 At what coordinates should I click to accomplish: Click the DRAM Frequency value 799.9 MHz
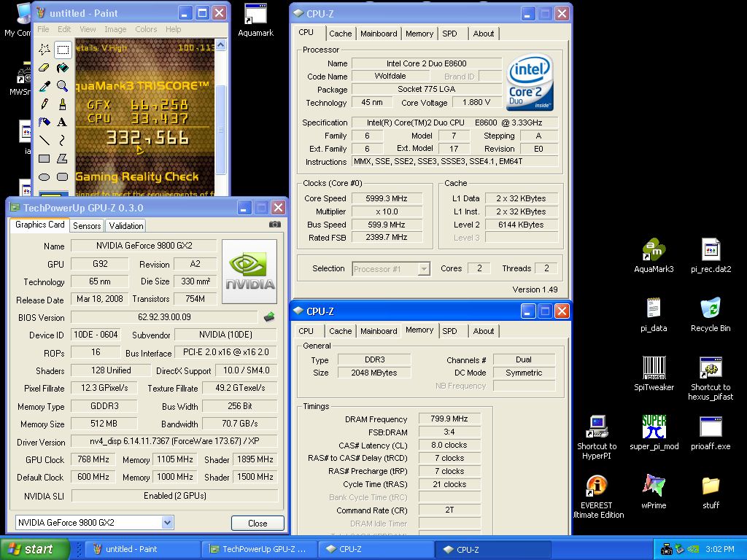[449, 419]
